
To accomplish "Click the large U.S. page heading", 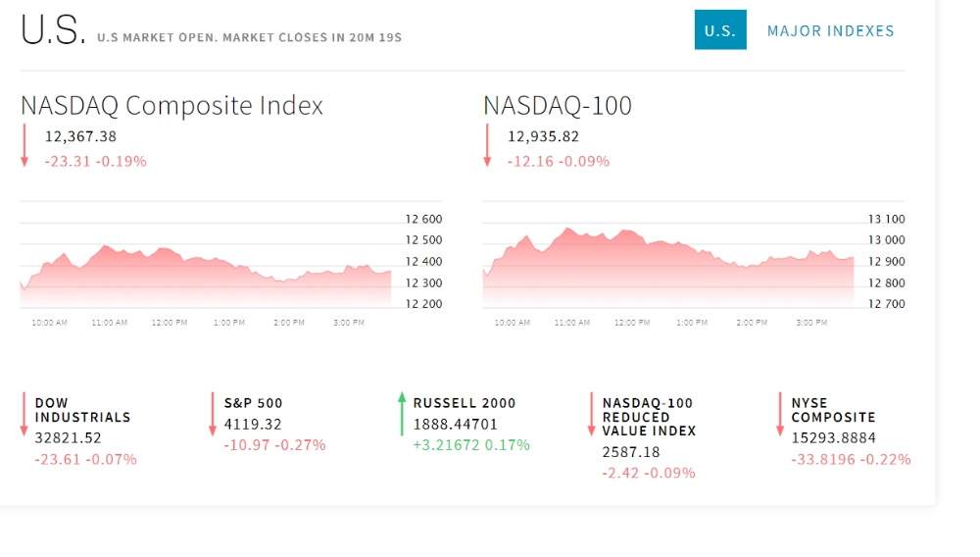I will click(53, 30).
